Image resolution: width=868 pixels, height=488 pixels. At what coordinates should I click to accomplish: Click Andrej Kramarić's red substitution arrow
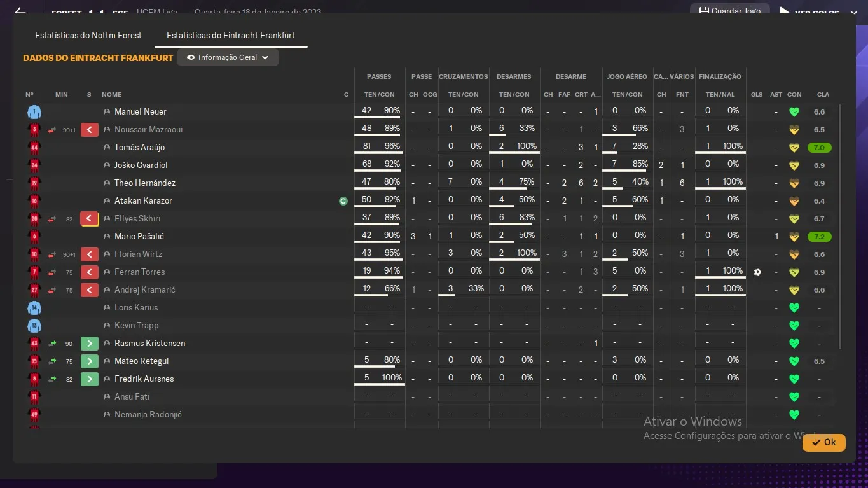(90, 290)
